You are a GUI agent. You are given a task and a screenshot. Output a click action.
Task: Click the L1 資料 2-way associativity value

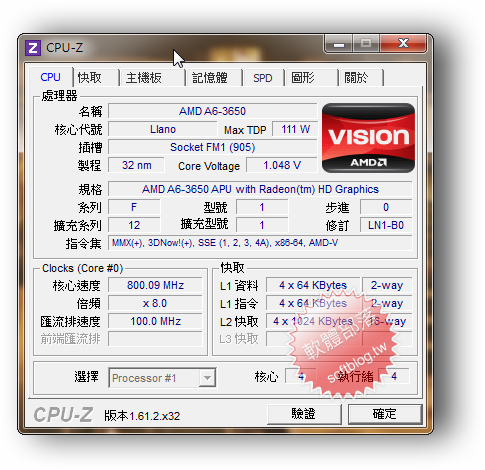[x=387, y=285]
